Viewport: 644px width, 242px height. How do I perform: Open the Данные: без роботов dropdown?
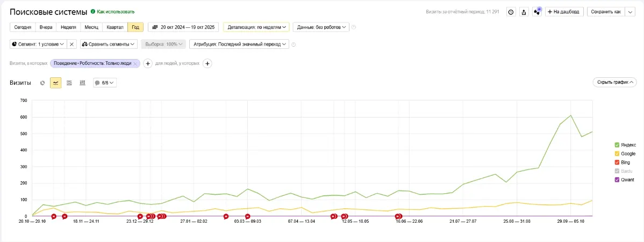(x=321, y=27)
